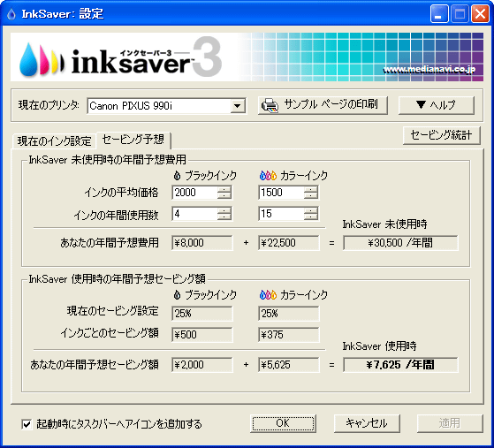Click the ¥2,000 black yearly saving value

(x=202, y=365)
